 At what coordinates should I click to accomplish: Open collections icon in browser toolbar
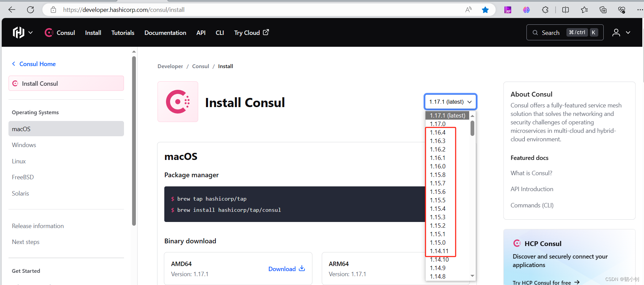tap(603, 10)
